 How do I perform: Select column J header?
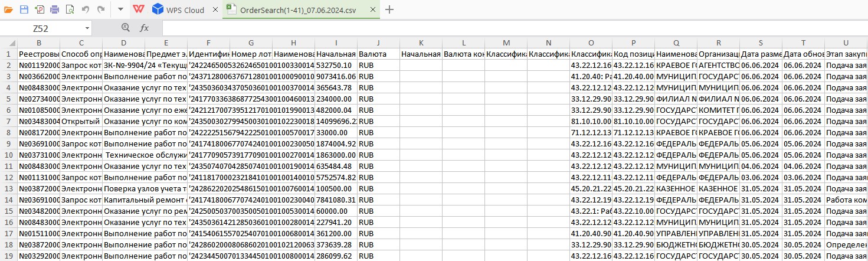point(378,43)
